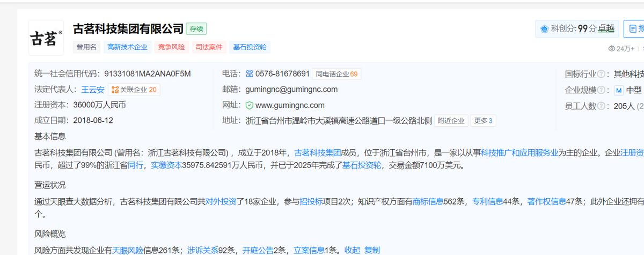Viewport: 644px width, 255px height.
Task: Click credit code 91331081MA2ANA0F5M
Action: (x=148, y=74)
